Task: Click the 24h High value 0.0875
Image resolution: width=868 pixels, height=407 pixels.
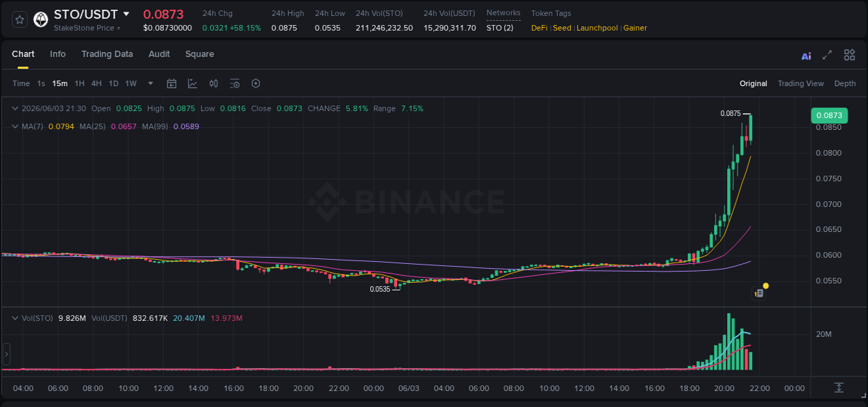Action: coord(284,28)
